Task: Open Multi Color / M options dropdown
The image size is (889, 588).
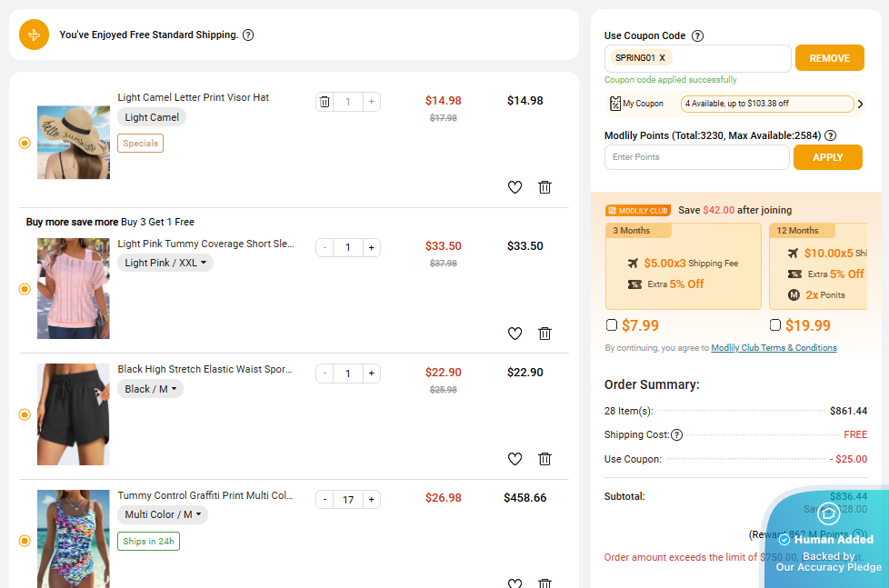Action: coord(163,514)
